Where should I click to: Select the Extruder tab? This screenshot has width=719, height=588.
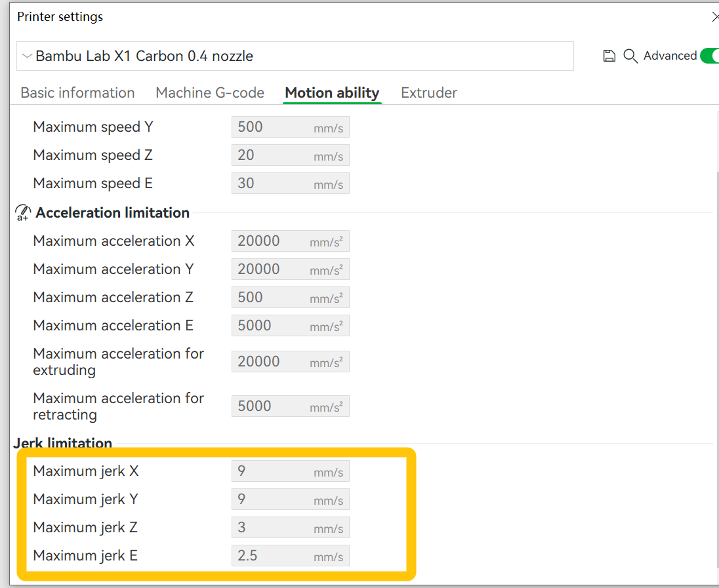428,92
